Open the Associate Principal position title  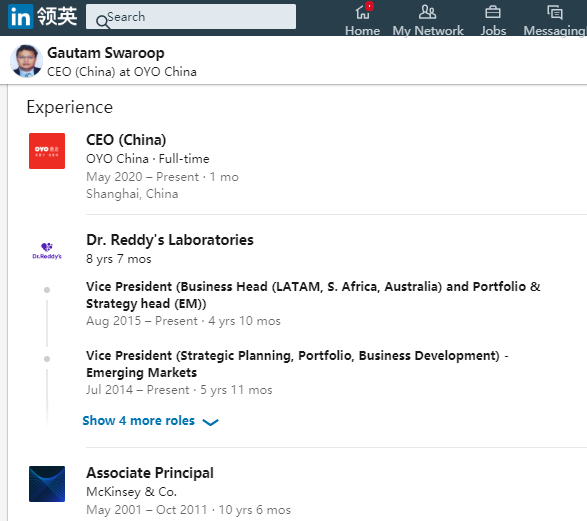click(150, 473)
